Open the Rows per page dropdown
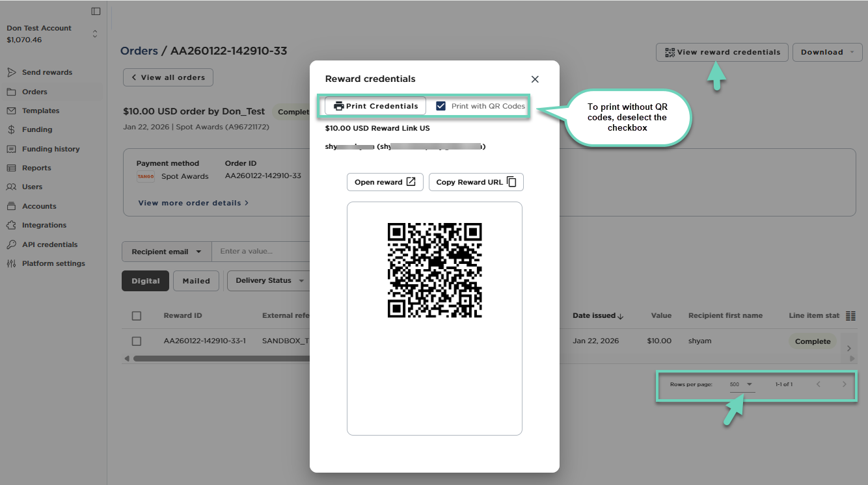868x485 pixels. 742,384
